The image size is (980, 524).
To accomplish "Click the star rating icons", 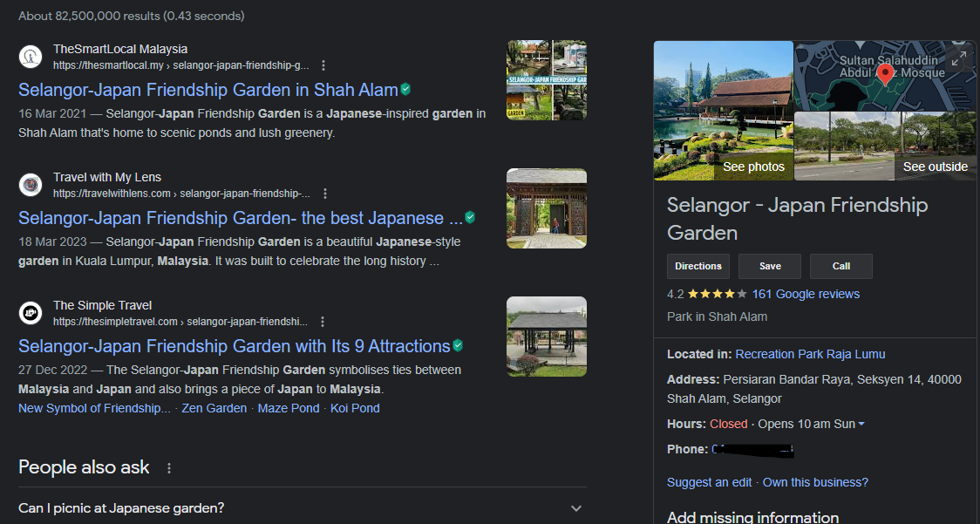I will (x=717, y=294).
